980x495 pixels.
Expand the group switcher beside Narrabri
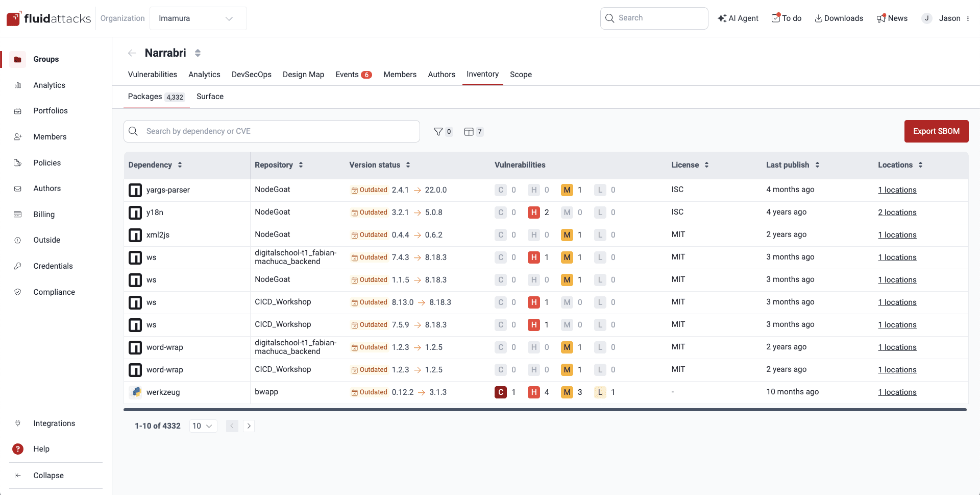(198, 53)
